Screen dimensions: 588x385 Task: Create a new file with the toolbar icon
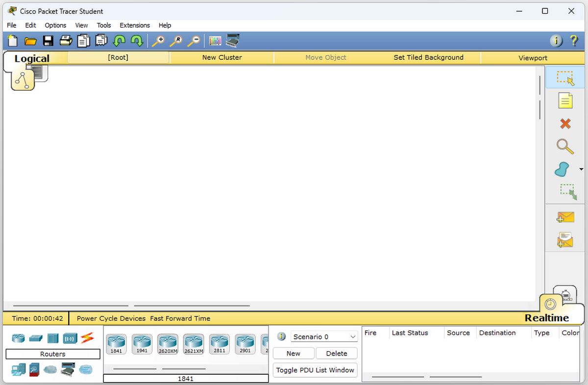coord(13,41)
